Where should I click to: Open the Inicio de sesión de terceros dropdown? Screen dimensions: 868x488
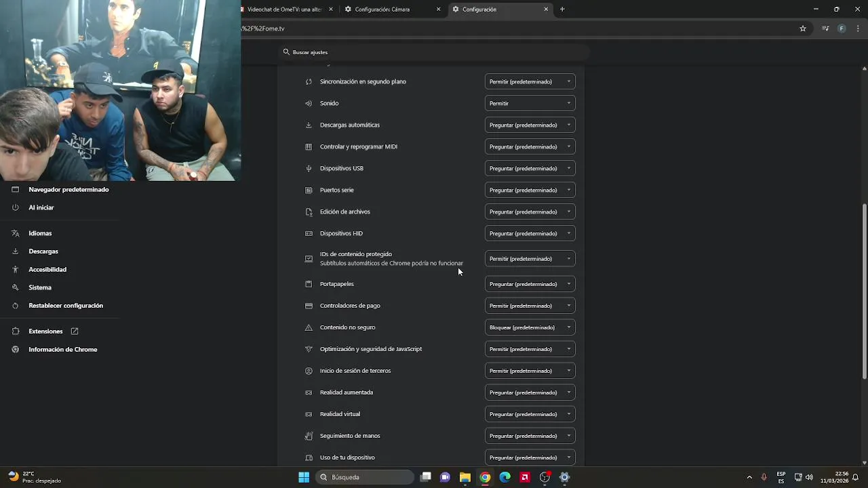pyautogui.click(x=530, y=371)
